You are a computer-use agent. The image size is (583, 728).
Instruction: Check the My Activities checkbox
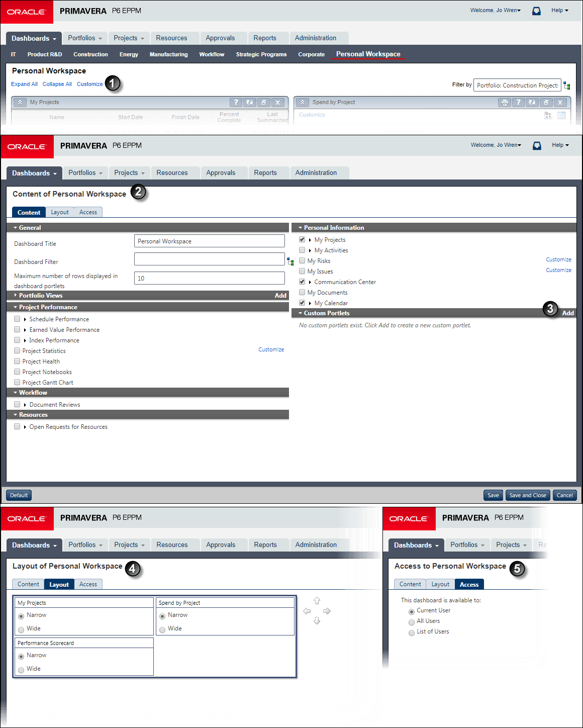tap(302, 250)
